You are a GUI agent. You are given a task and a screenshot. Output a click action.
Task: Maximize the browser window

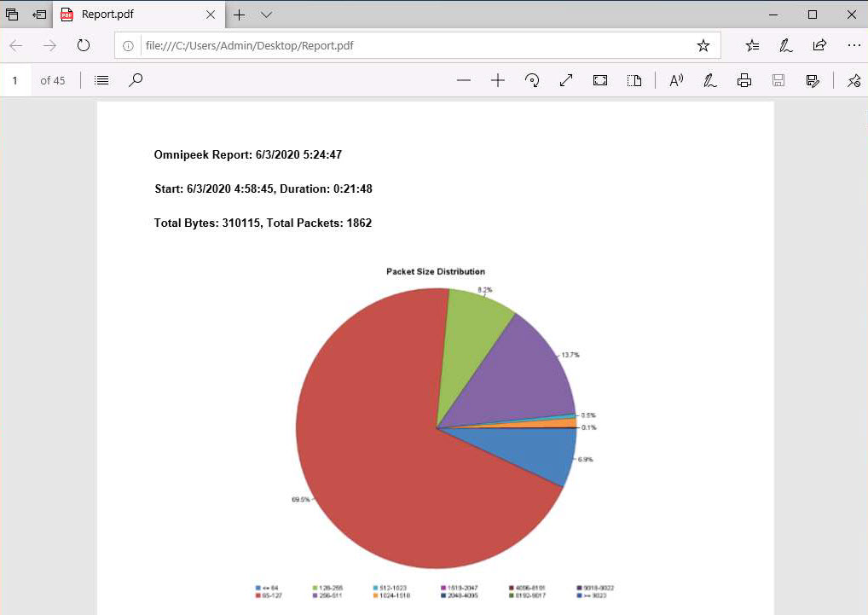(812, 15)
